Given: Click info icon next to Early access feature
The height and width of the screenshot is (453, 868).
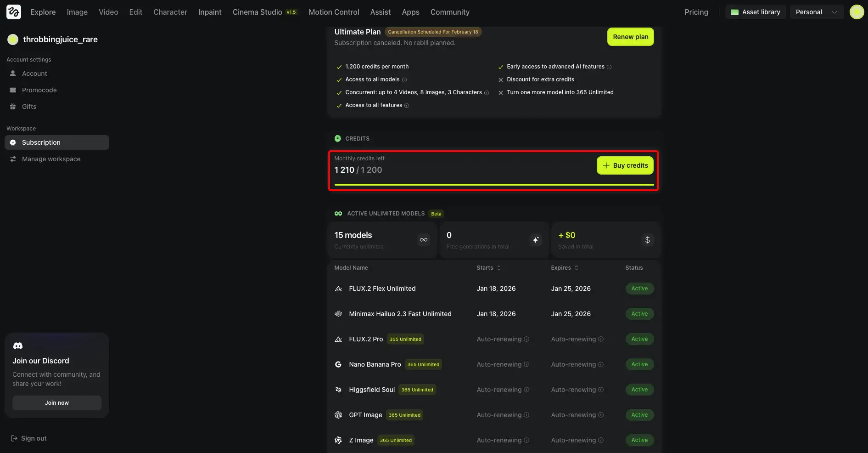Looking at the screenshot, I should click(609, 67).
